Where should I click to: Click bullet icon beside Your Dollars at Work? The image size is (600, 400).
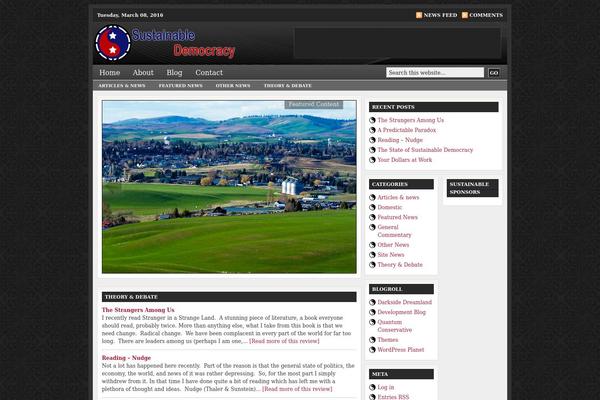point(372,160)
